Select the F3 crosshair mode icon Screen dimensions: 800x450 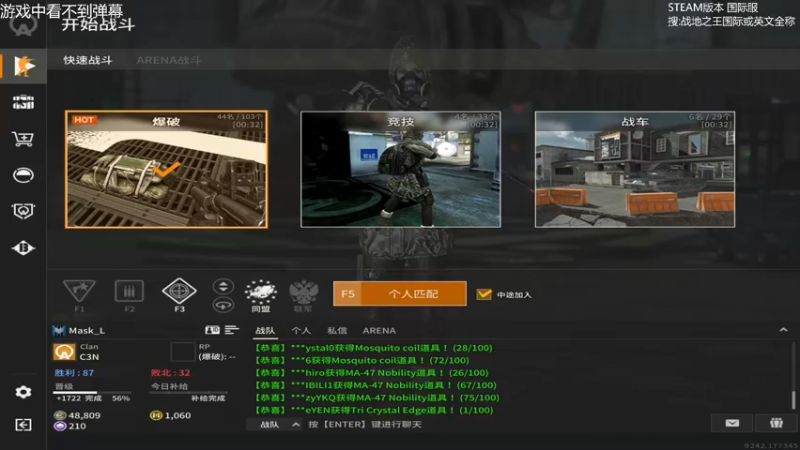(x=179, y=291)
